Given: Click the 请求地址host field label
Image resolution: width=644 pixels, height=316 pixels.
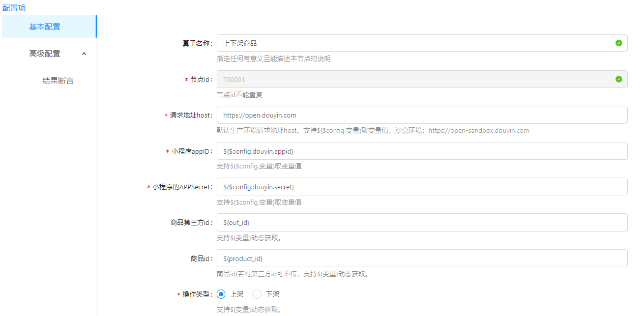Looking at the screenshot, I should point(190,116).
